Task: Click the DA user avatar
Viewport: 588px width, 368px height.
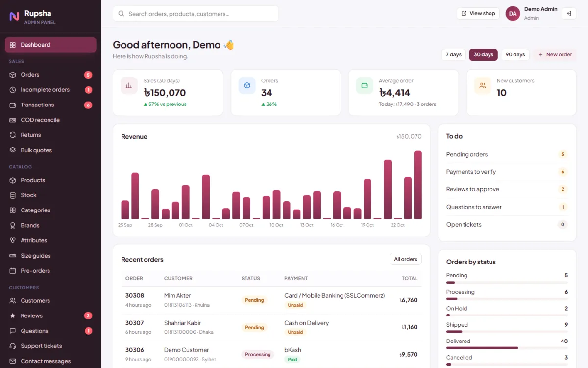Action: point(513,13)
